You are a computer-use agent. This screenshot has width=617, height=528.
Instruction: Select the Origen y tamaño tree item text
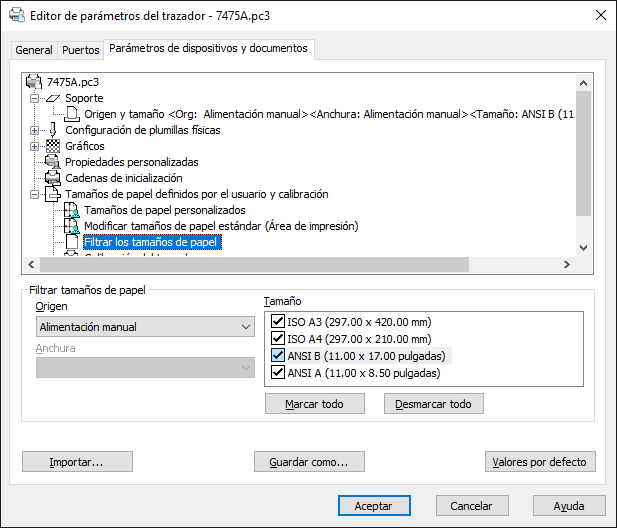point(329,114)
